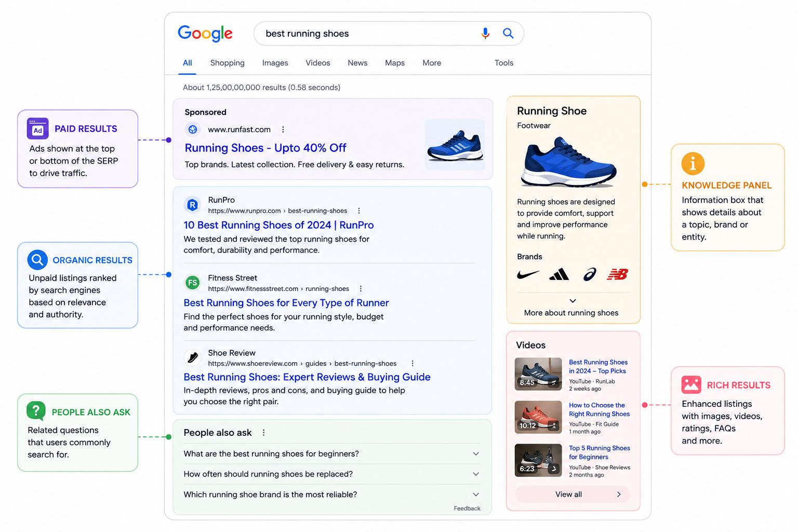Switch to the Maps tab
This screenshot has height=532, width=798.
[x=395, y=63]
